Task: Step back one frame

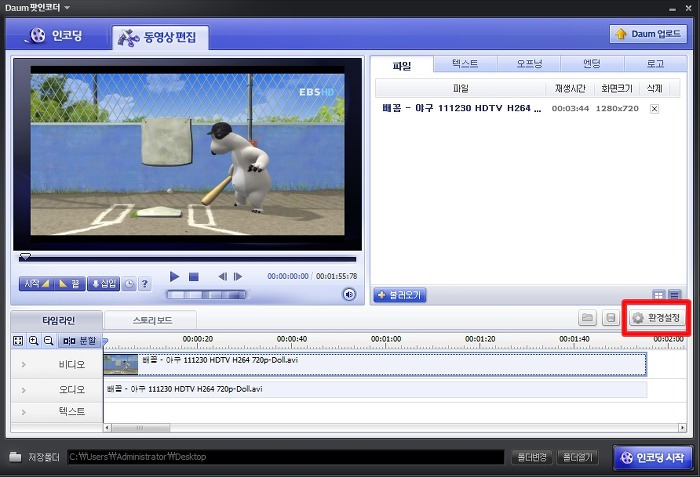Action: 222,276
